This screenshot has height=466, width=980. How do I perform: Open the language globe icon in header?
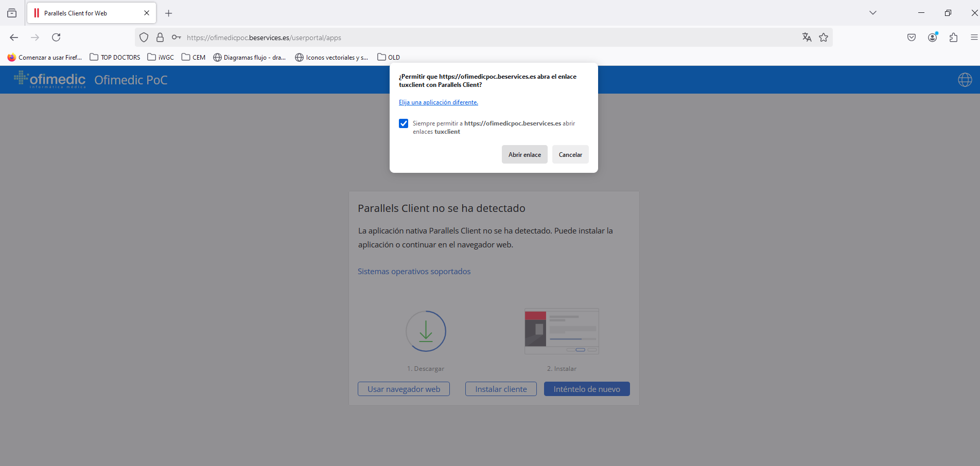(965, 80)
